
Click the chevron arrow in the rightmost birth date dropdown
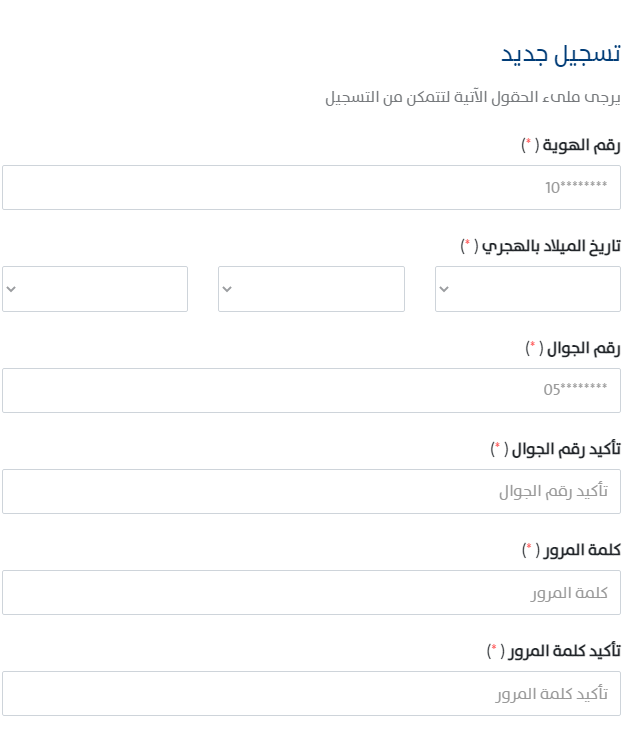click(x=444, y=289)
